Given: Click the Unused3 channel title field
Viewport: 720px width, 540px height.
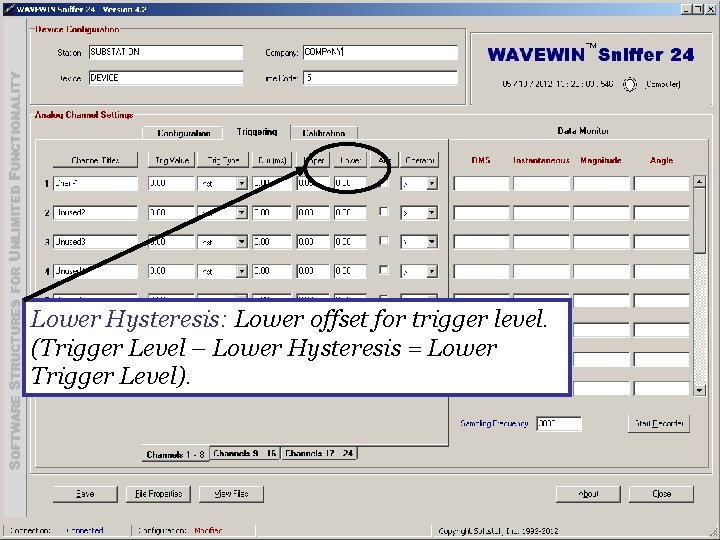Looking at the screenshot, I should (95, 242).
